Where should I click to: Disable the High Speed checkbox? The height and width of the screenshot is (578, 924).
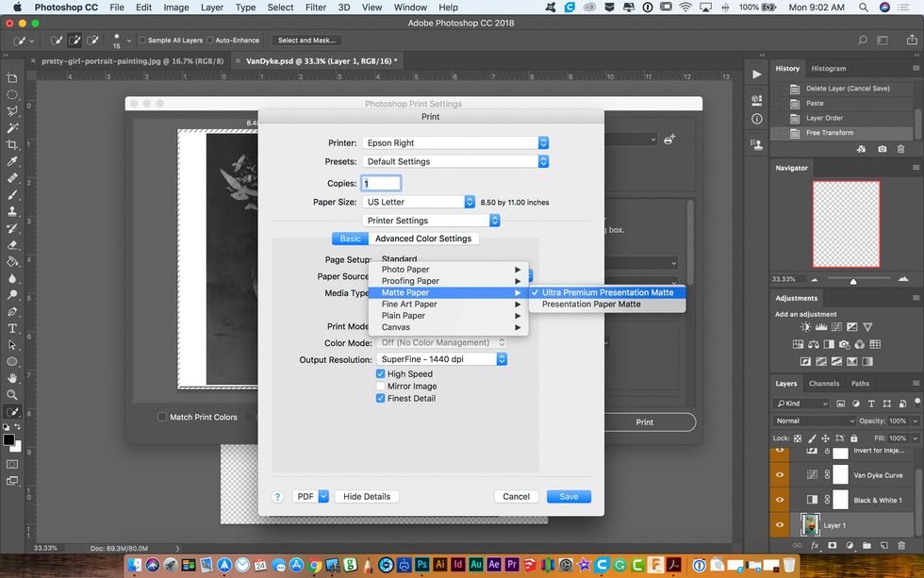click(380, 373)
